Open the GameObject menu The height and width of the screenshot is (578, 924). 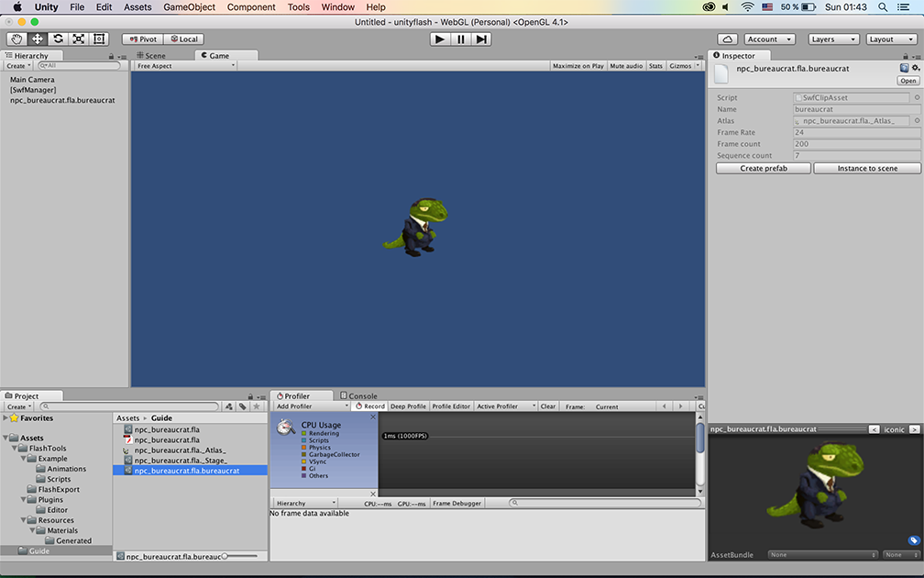(x=189, y=7)
